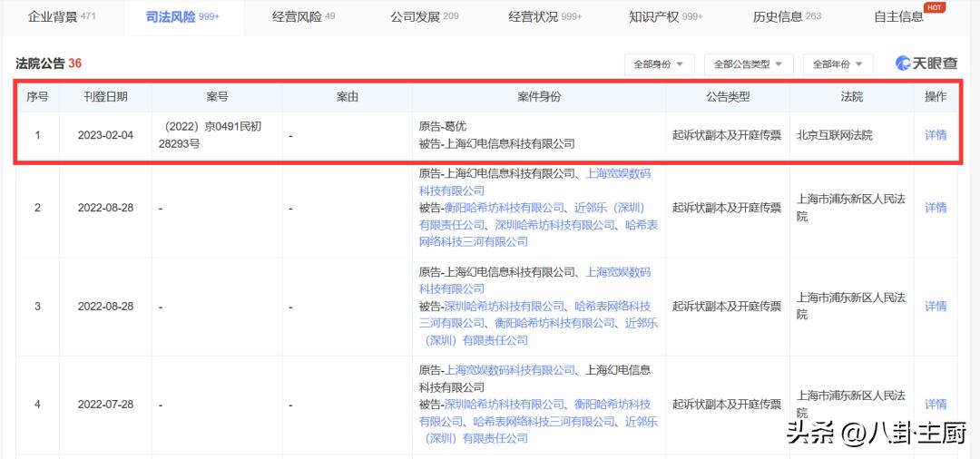Click 上海市浦东新区人民法院 in row 2
Image resolution: width=980 pixels, height=459 pixels.
(x=850, y=208)
